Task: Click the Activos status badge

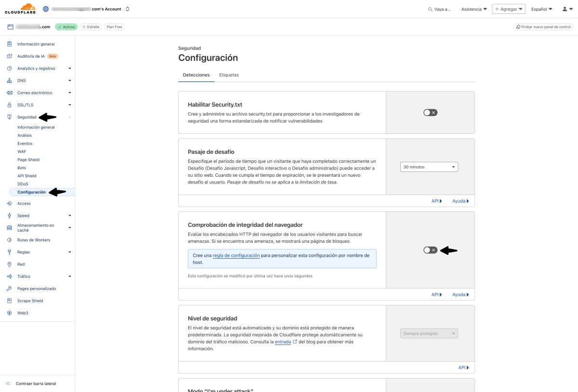Action: [x=66, y=27]
